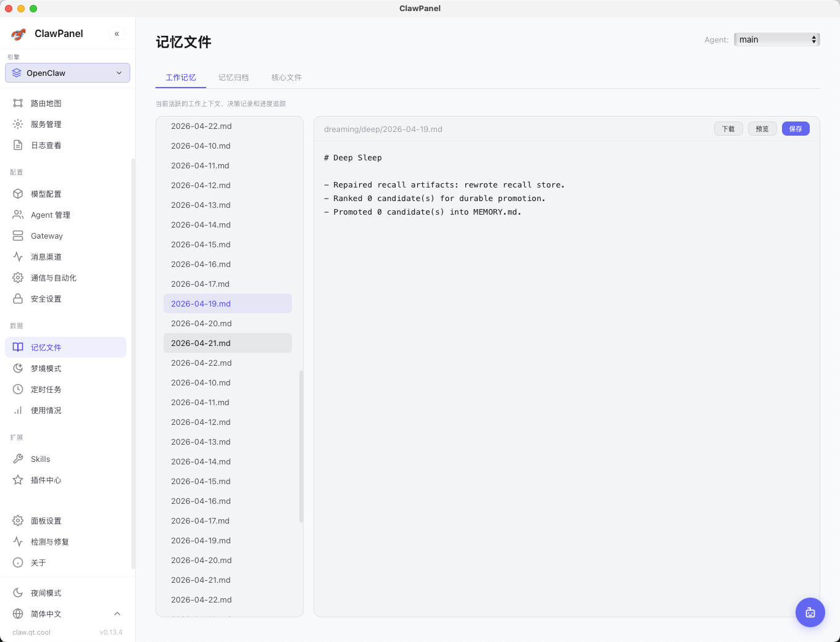Screen dimensions: 840x642
Task: Click the plugin center star icon
Action: point(18,480)
